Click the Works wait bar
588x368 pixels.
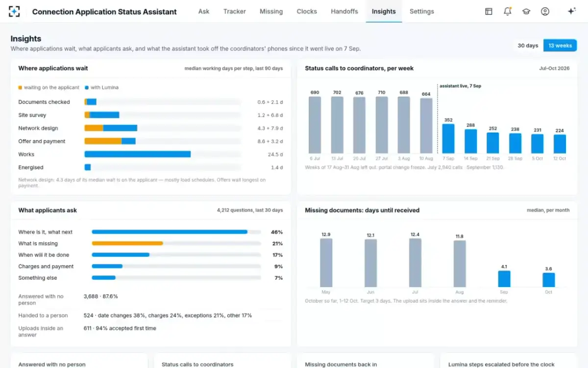(138, 154)
